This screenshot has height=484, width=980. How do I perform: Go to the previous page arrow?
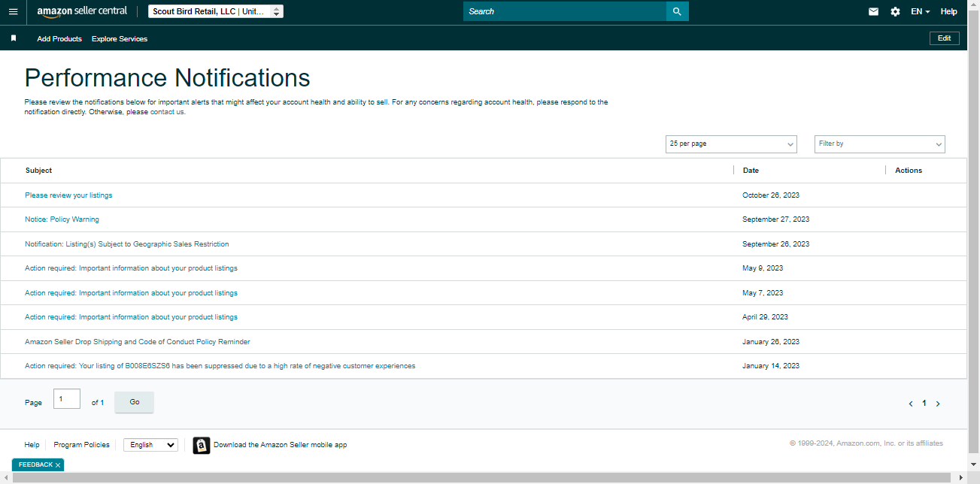pos(911,404)
